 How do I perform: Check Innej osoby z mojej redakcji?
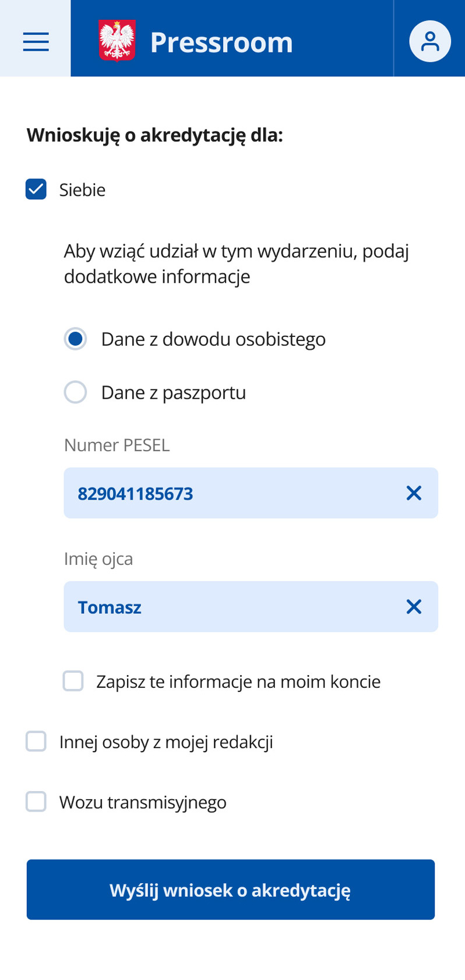pyautogui.click(x=36, y=741)
